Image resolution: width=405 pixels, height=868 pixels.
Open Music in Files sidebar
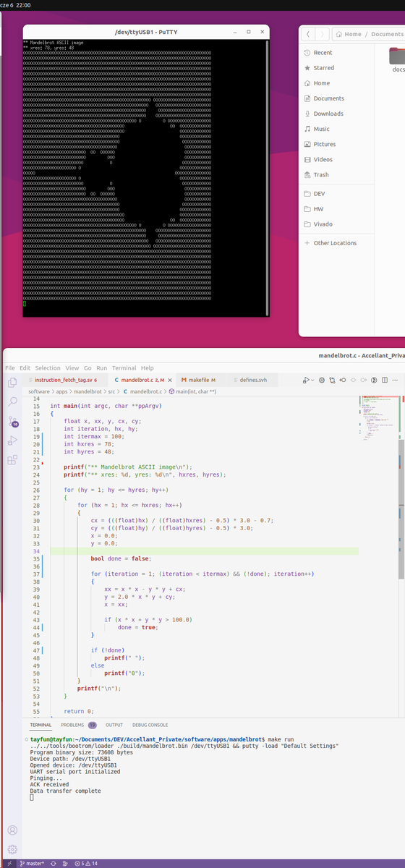pos(337,129)
